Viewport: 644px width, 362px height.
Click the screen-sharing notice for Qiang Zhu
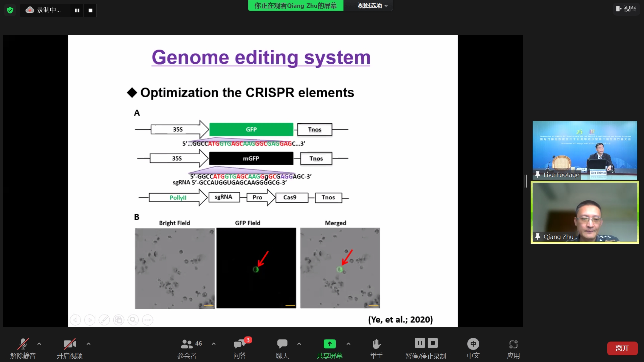click(296, 6)
